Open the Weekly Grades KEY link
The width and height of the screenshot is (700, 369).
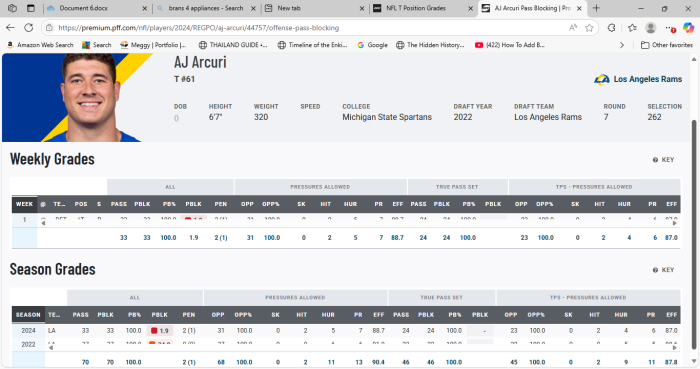point(663,160)
